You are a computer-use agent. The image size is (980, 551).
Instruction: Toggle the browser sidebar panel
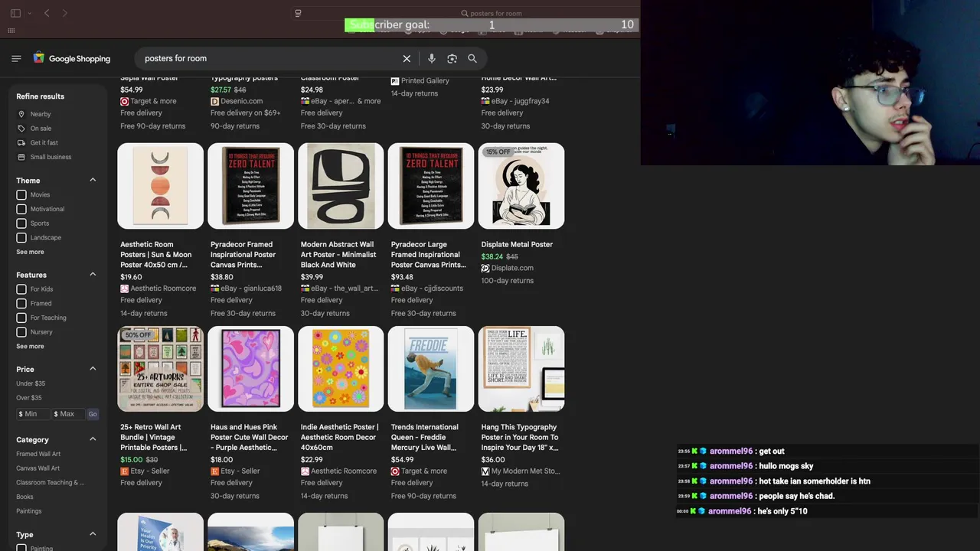click(x=15, y=13)
